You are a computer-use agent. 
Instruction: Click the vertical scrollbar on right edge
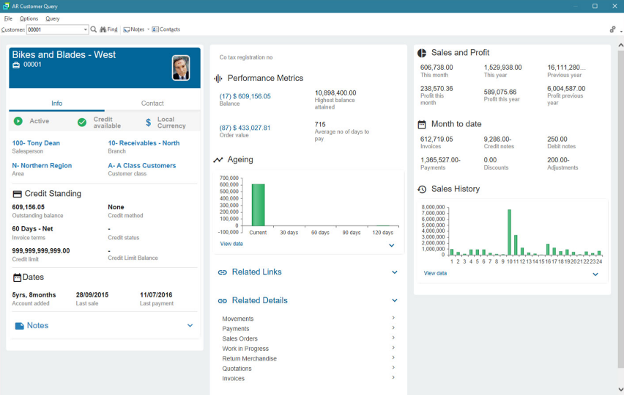click(620, 209)
